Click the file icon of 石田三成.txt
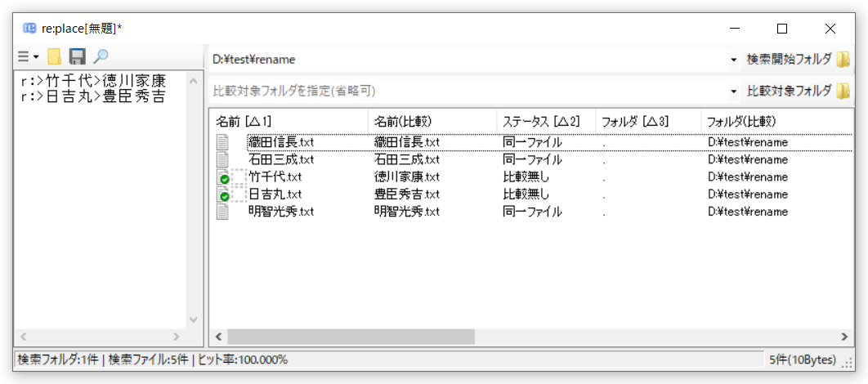This screenshot has height=384, width=868. (x=222, y=160)
